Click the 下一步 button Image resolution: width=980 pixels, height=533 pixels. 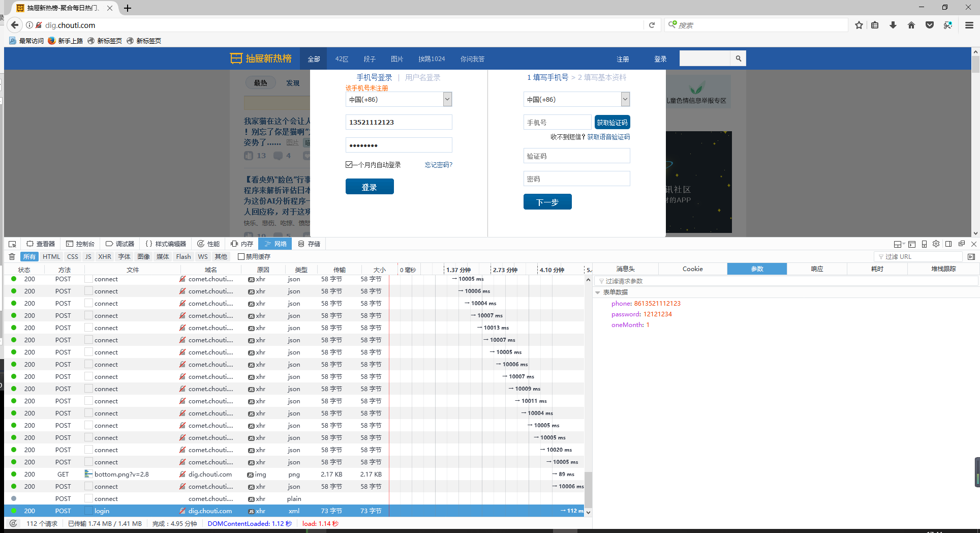(x=547, y=202)
